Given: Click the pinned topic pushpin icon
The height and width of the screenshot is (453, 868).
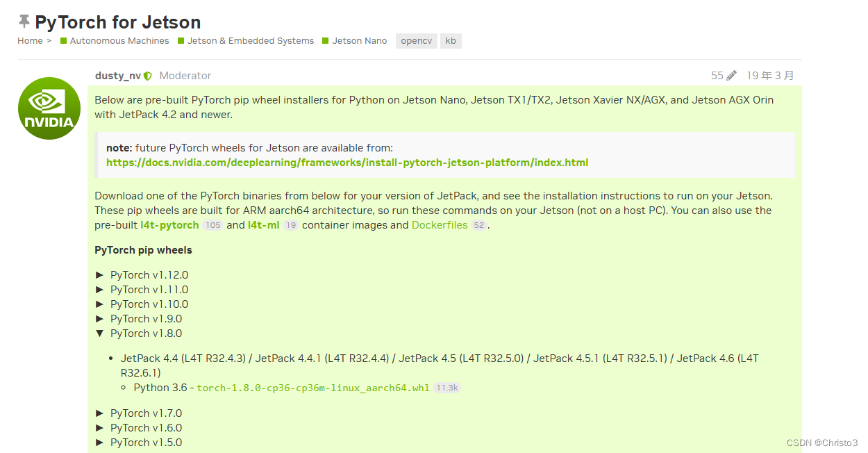Looking at the screenshot, I should pyautogui.click(x=24, y=22).
